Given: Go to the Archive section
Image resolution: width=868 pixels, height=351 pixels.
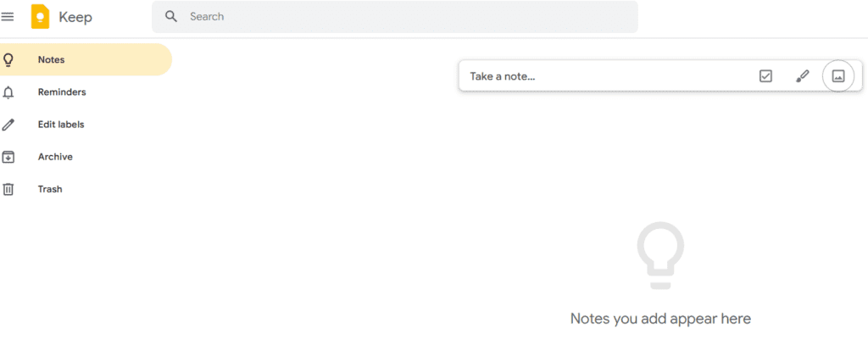Looking at the screenshot, I should coord(55,157).
